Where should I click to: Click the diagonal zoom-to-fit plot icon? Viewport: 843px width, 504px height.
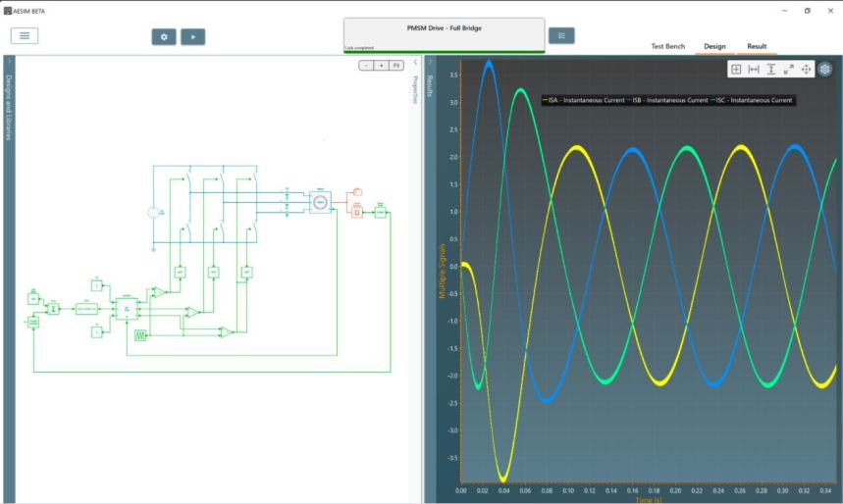(789, 69)
